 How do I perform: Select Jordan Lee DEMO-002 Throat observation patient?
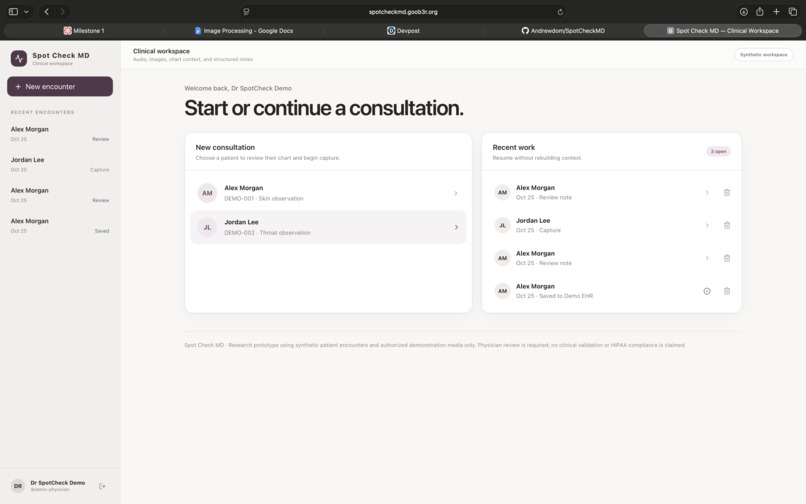pyautogui.click(x=328, y=227)
